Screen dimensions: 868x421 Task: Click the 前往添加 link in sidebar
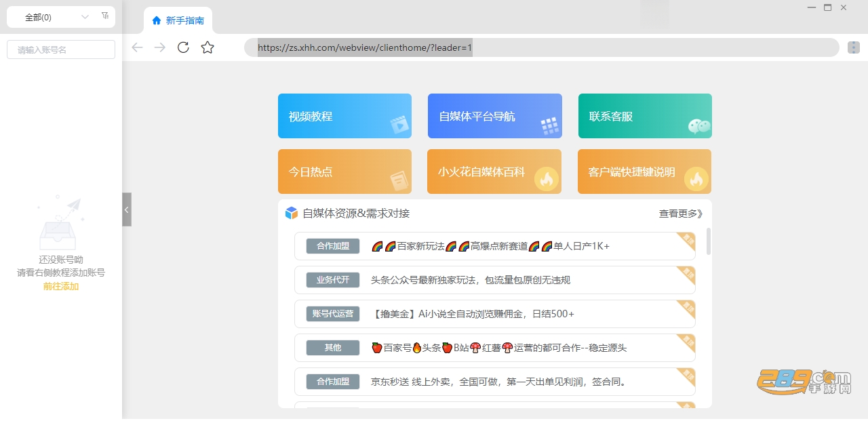click(61, 286)
